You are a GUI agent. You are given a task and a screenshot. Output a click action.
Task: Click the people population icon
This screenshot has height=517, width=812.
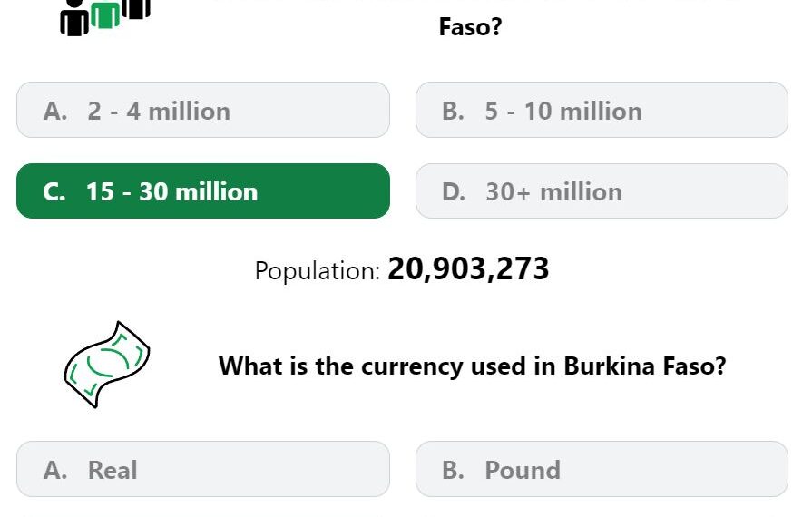coord(105,17)
